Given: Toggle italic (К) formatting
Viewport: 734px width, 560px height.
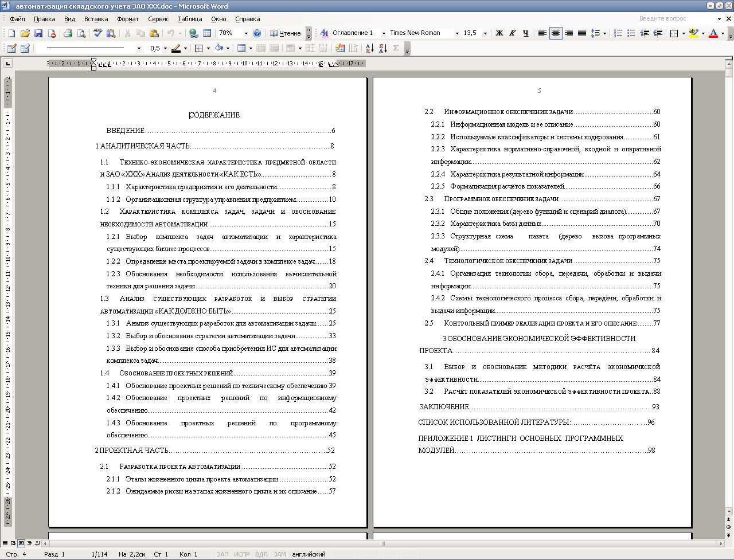Looking at the screenshot, I should click(512, 33).
